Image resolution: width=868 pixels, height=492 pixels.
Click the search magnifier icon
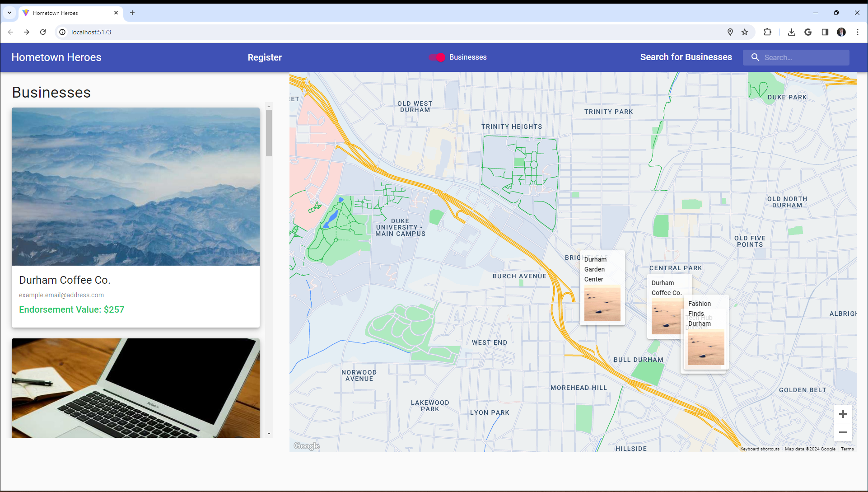tap(755, 57)
